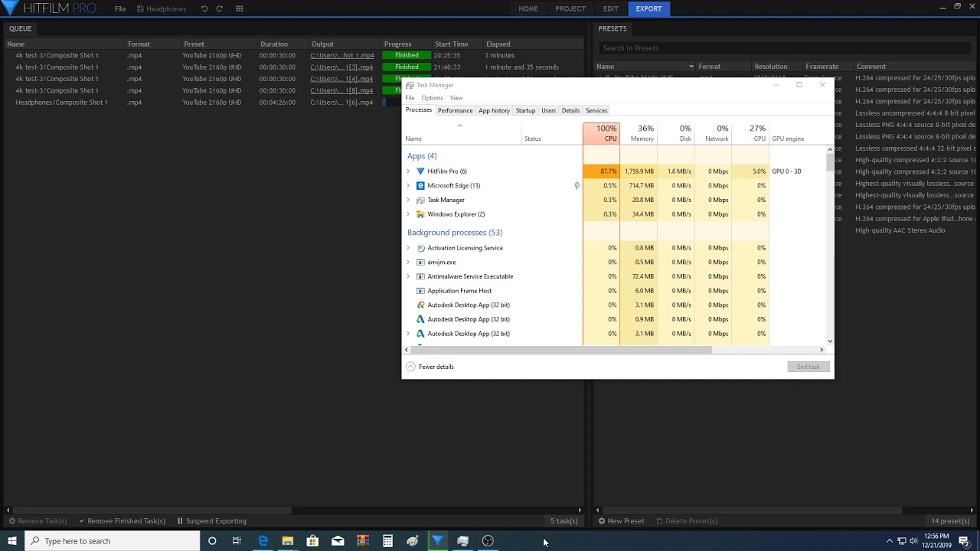Select the EXPORT tab

648,8
